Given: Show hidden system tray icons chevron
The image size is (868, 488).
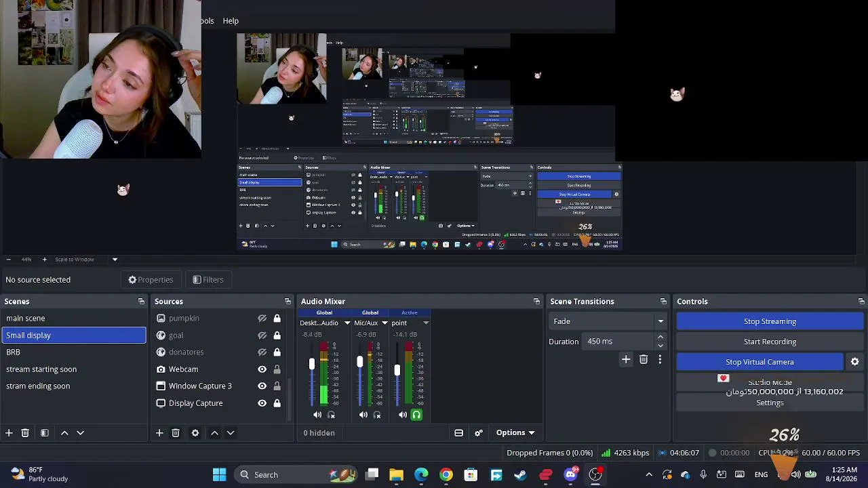Looking at the screenshot, I should coord(649,474).
